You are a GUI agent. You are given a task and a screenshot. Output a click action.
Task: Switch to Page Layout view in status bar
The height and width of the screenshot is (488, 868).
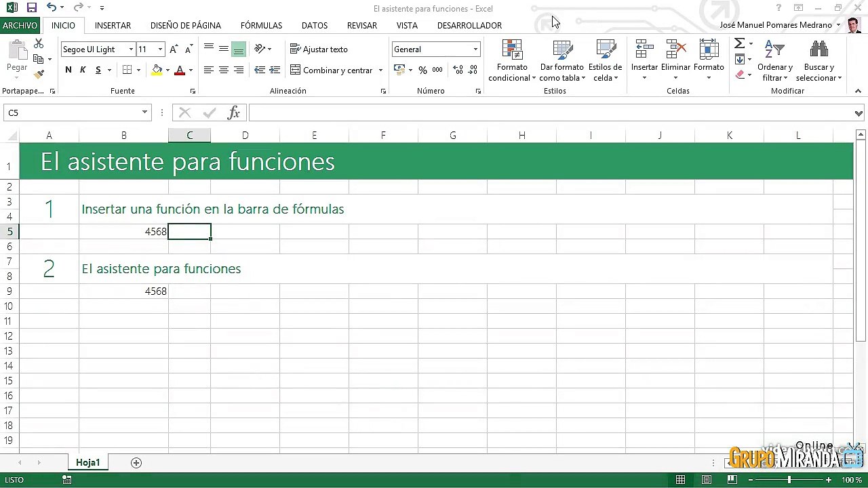(x=706, y=480)
